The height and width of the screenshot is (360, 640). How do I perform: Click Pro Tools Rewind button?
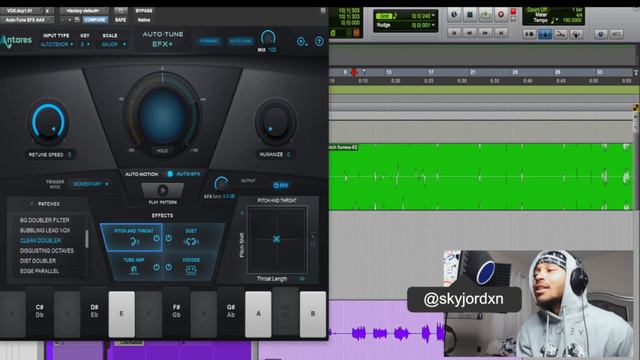point(469,33)
